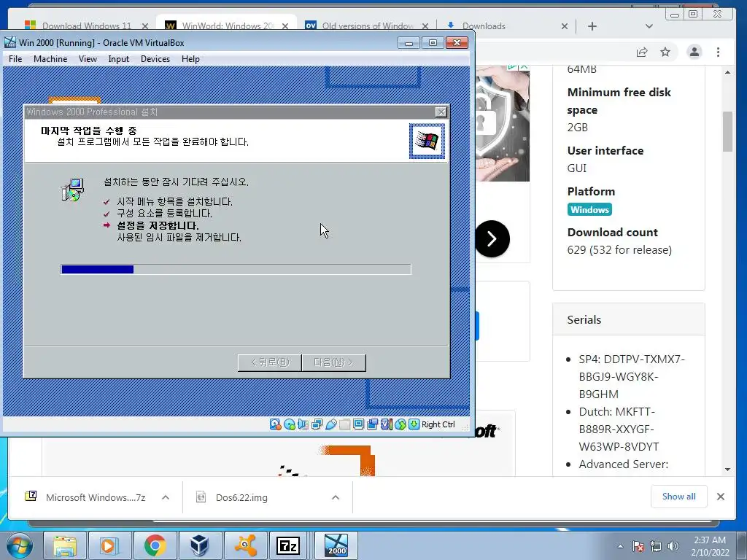
Task: Open media player from taskbar
Action: (x=109, y=545)
